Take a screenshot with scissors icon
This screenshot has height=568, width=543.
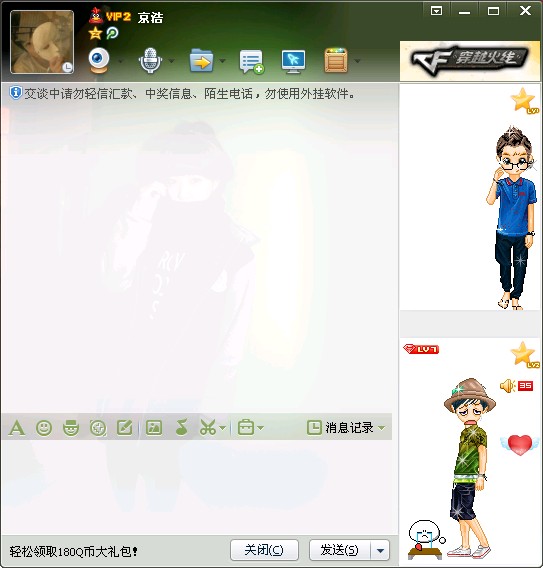click(x=208, y=428)
